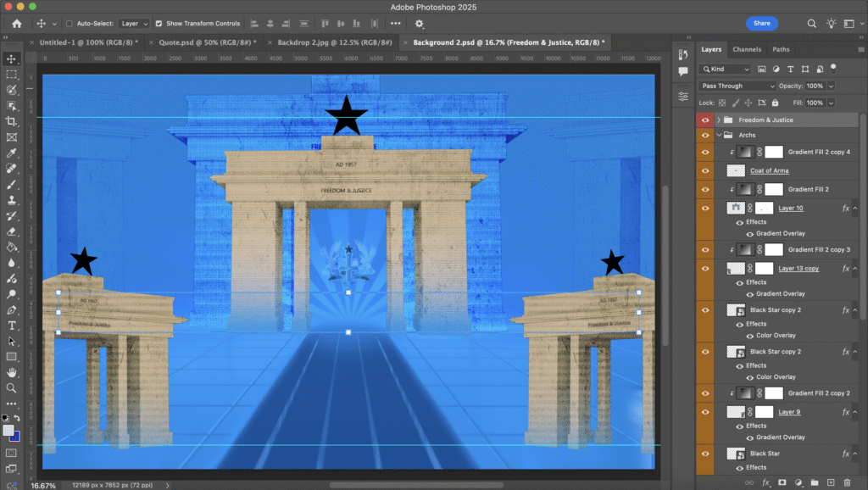Click the delete layer trash icon
The height and width of the screenshot is (490, 868).
point(847,483)
